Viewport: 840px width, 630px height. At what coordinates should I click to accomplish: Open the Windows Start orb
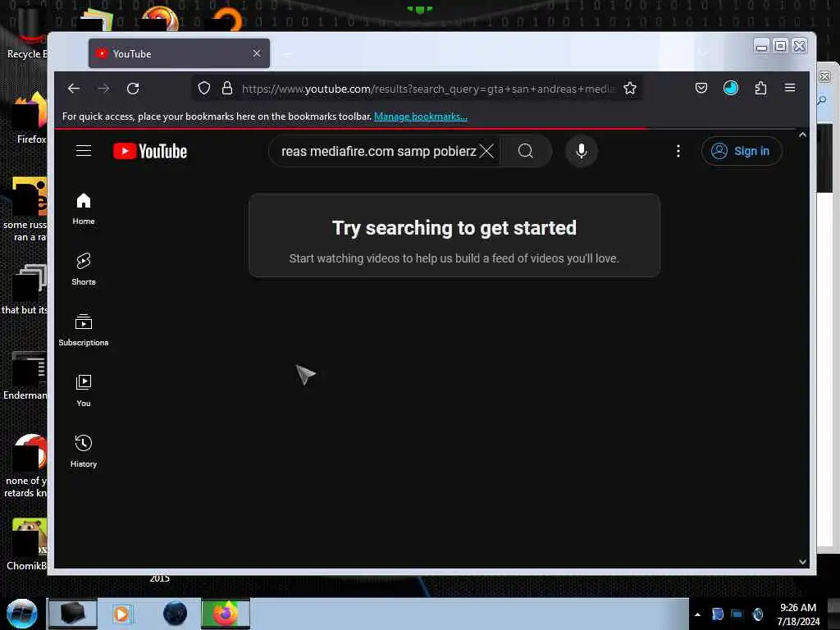(22, 614)
